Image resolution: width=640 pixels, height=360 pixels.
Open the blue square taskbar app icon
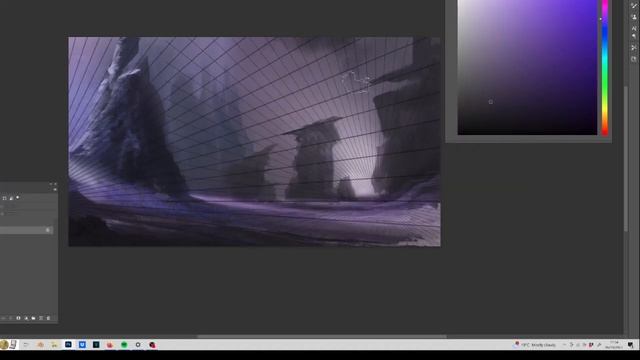82,344
